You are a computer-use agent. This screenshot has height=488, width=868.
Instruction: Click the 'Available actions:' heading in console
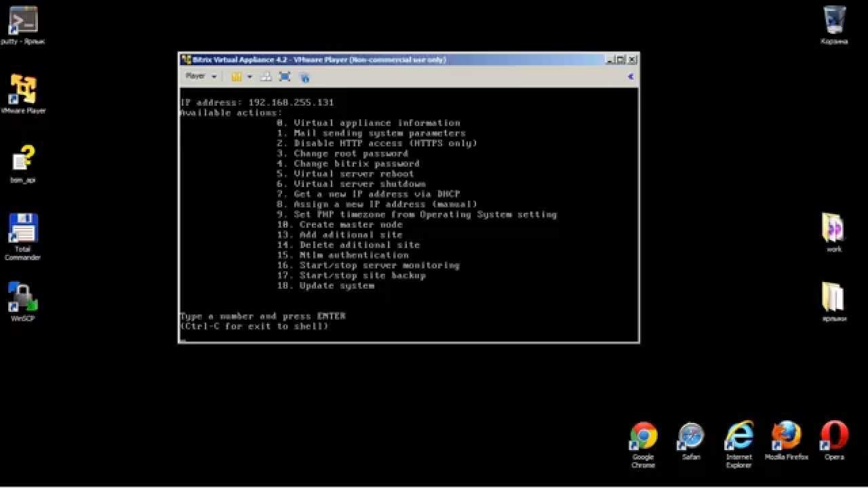[x=231, y=113]
